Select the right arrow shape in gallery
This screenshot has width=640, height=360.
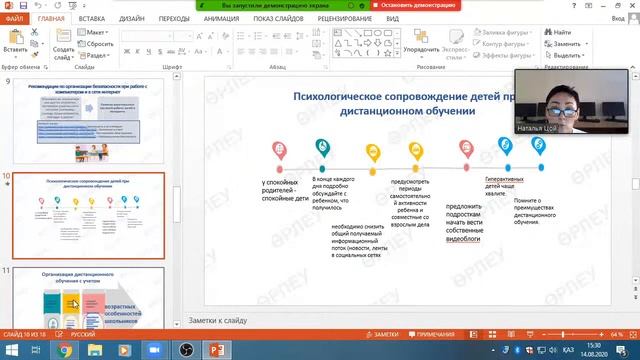pos(368,43)
